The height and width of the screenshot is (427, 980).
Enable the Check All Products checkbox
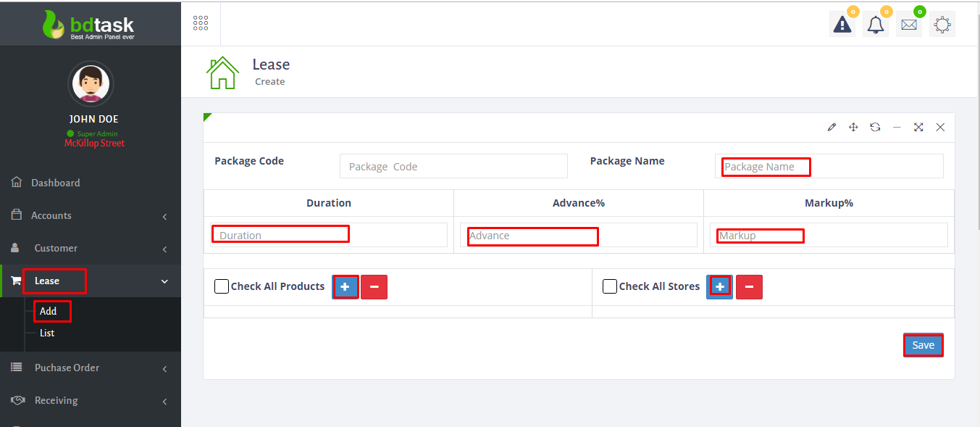(x=222, y=286)
